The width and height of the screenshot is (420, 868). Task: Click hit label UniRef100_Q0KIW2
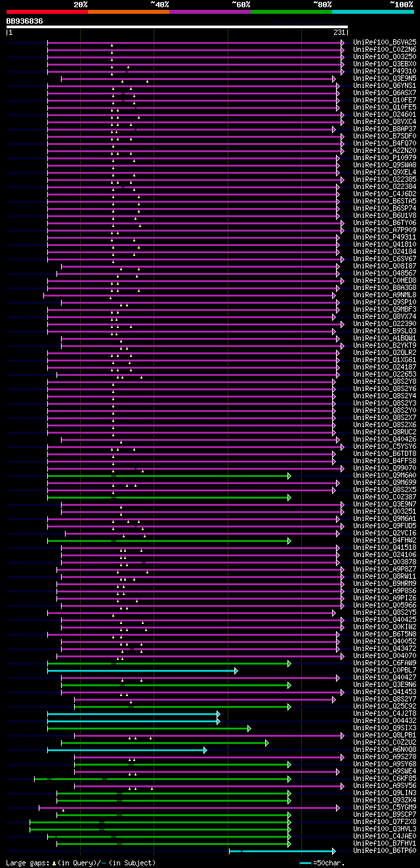click(x=385, y=627)
